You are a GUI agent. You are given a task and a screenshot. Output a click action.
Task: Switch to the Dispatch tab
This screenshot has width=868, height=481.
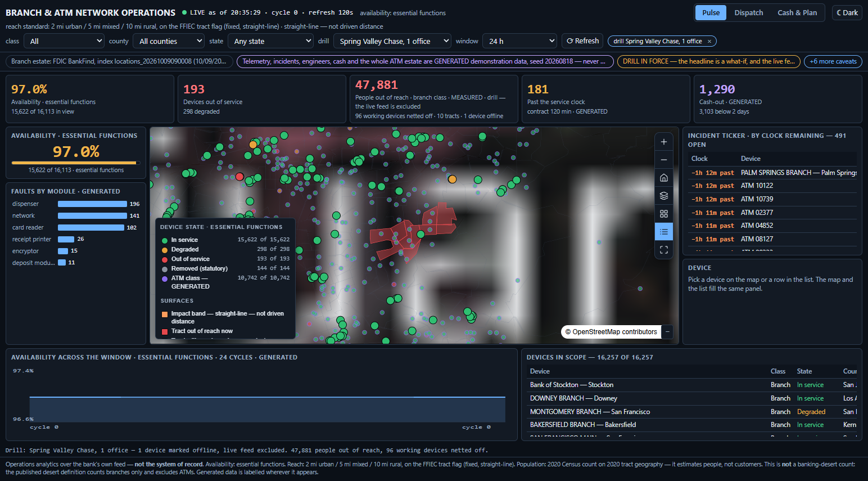click(x=749, y=12)
